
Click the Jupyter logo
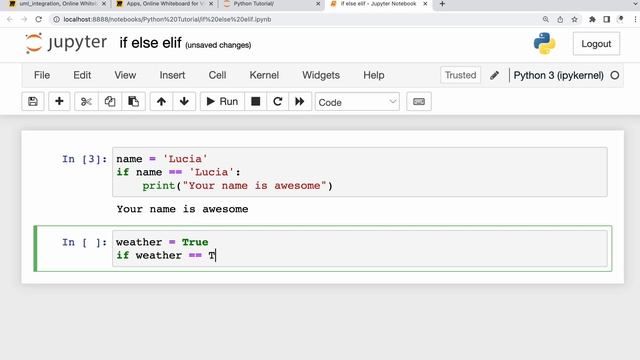tap(66, 43)
